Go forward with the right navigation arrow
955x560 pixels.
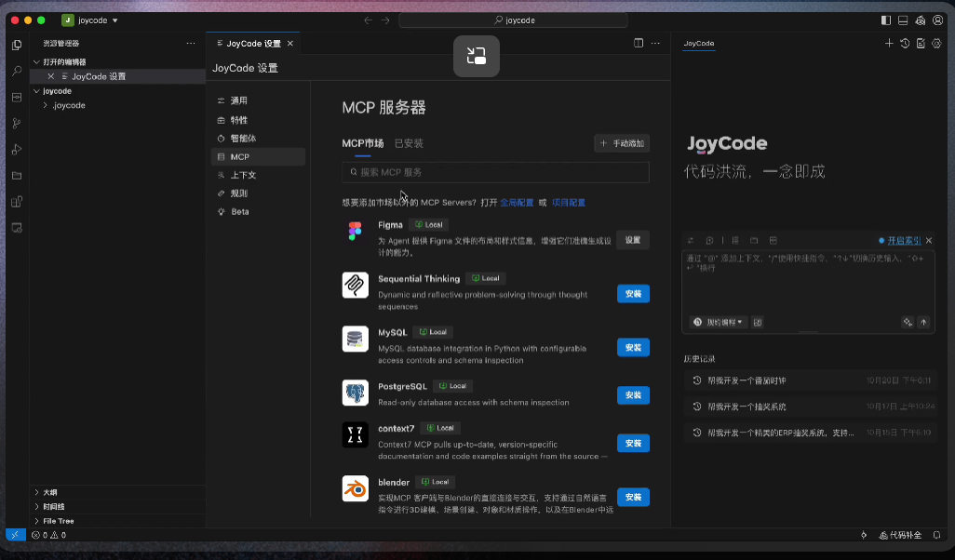click(385, 20)
